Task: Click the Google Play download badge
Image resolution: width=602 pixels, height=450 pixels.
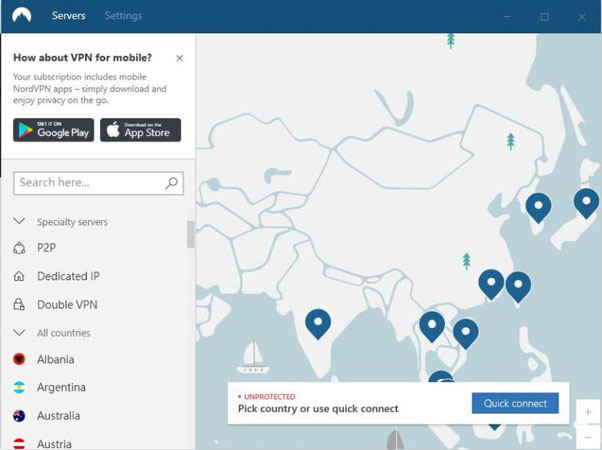Action: (53, 130)
